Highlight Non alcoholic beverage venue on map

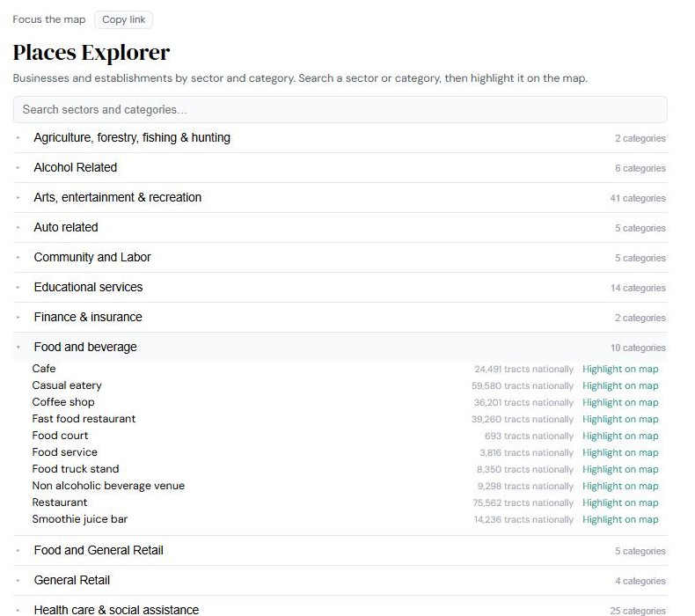click(x=620, y=486)
